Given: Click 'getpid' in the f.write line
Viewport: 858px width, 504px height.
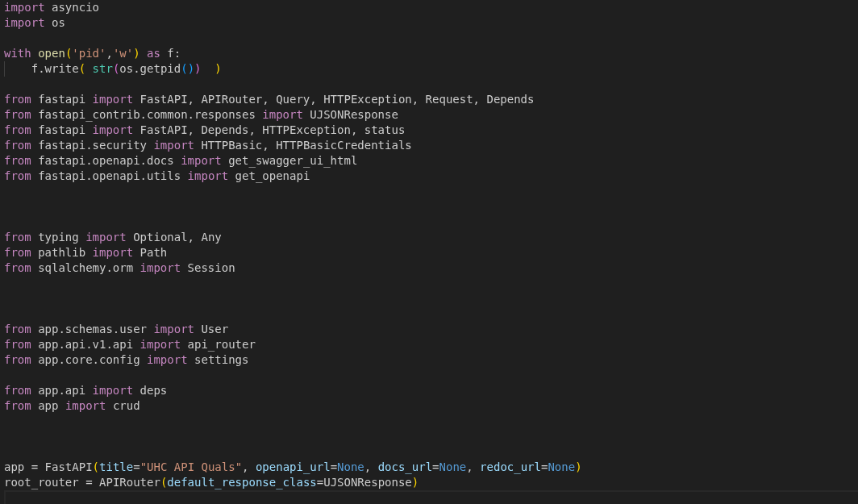Looking at the screenshot, I should coord(160,69).
